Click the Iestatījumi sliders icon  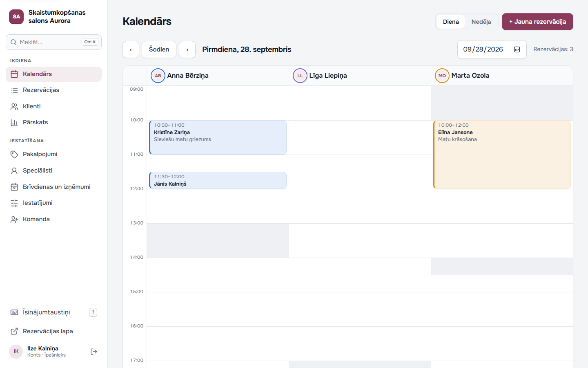pyautogui.click(x=14, y=203)
